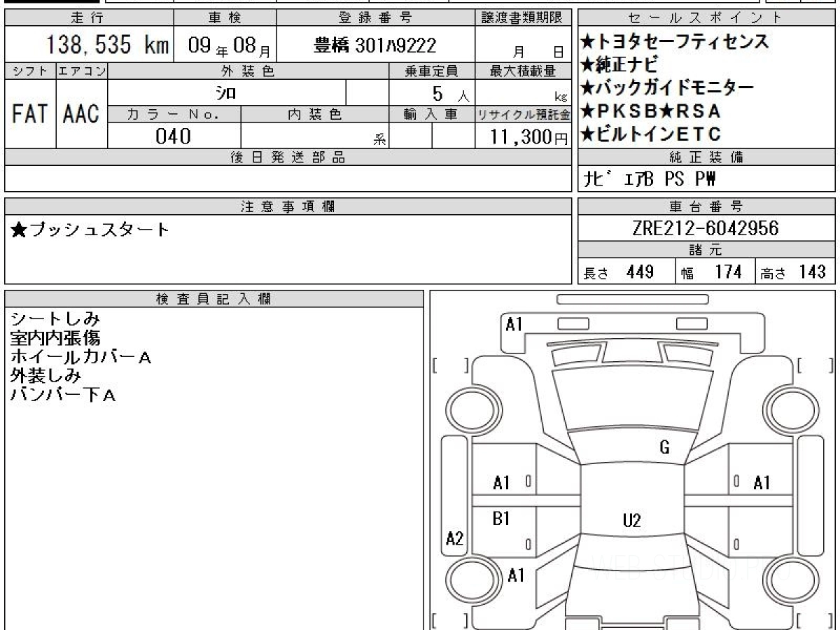Click the B1 damage mark on diagram
This screenshot has width=840, height=630.
pyautogui.click(x=501, y=519)
